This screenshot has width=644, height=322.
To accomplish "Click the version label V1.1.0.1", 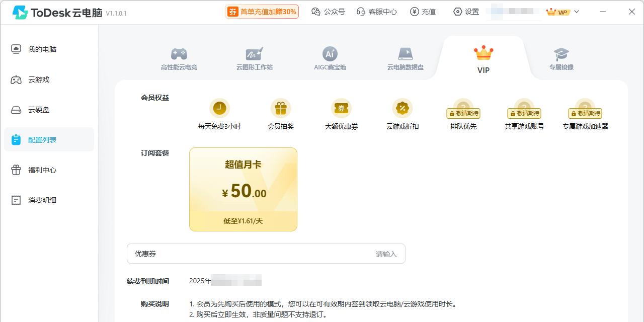I will point(116,14).
